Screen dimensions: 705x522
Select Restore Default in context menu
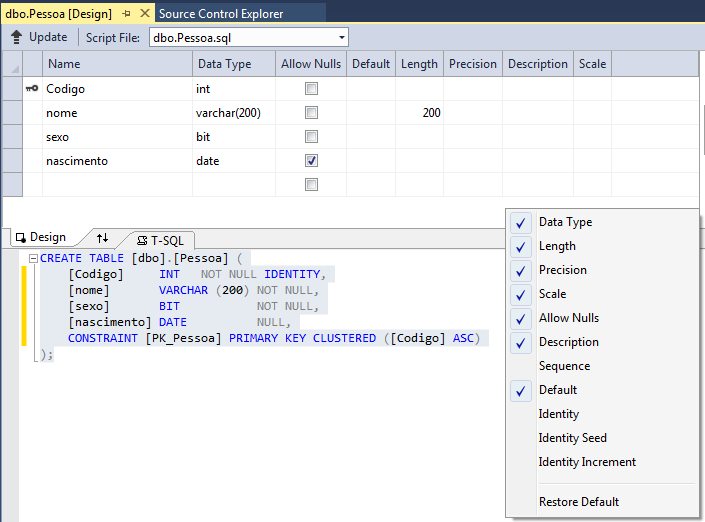(578, 502)
